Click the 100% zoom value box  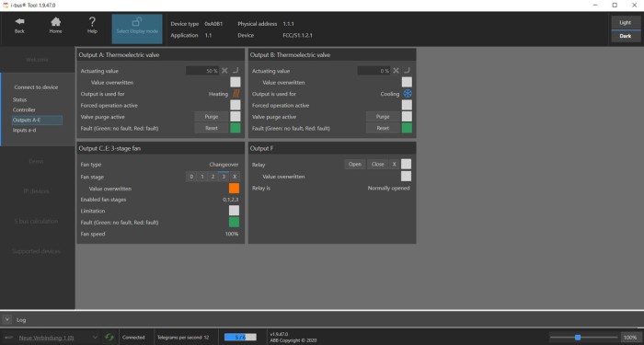point(630,338)
